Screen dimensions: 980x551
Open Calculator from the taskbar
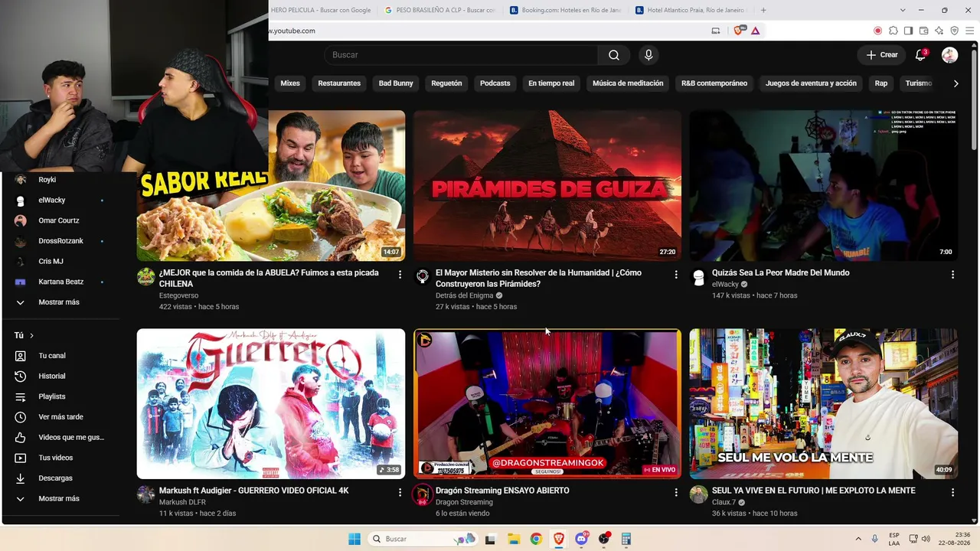[626, 539]
